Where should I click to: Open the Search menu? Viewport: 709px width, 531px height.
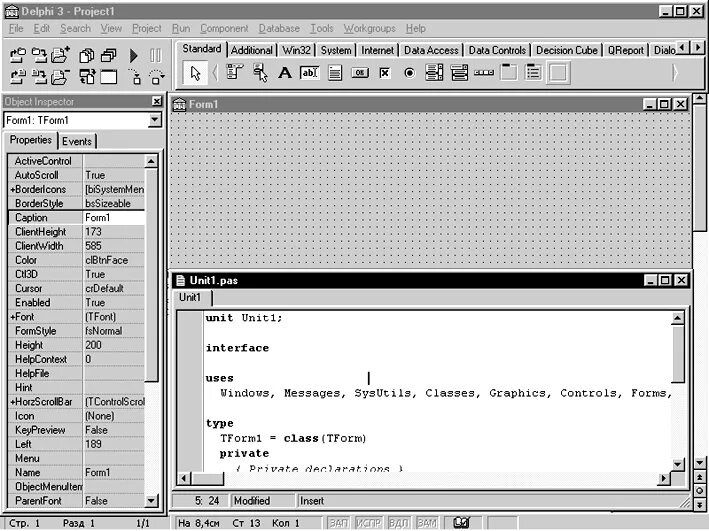pyautogui.click(x=76, y=28)
